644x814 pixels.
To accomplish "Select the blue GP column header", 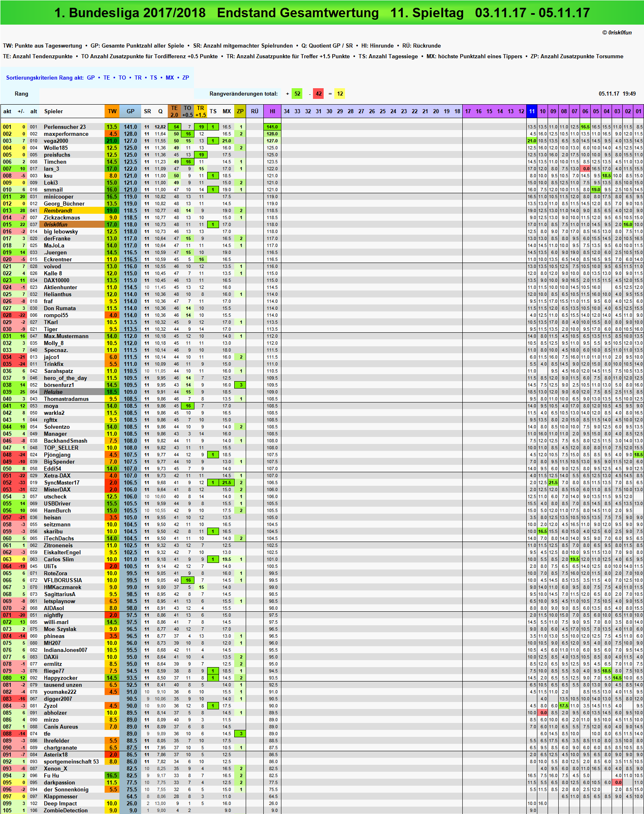I will pyautogui.click(x=130, y=111).
